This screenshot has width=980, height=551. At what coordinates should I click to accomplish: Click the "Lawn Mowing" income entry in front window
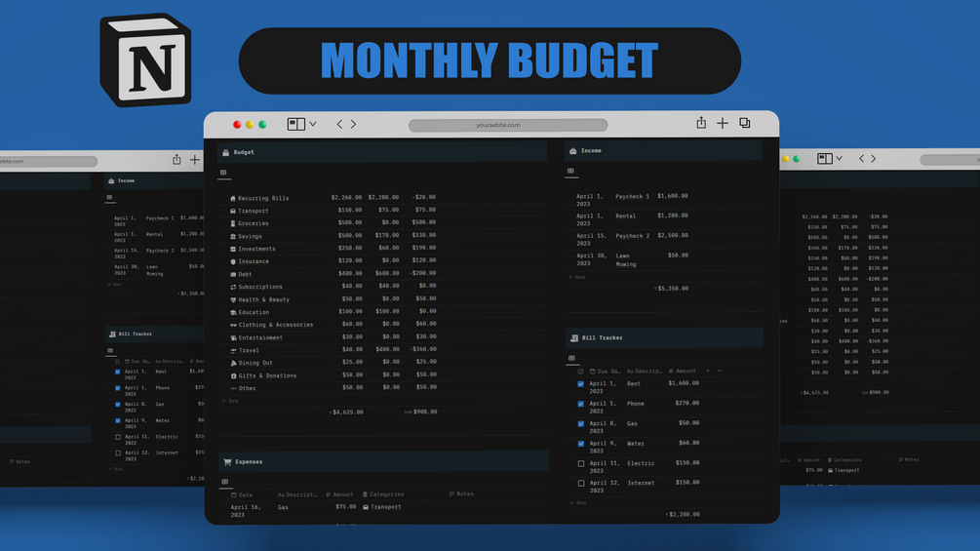626,259
